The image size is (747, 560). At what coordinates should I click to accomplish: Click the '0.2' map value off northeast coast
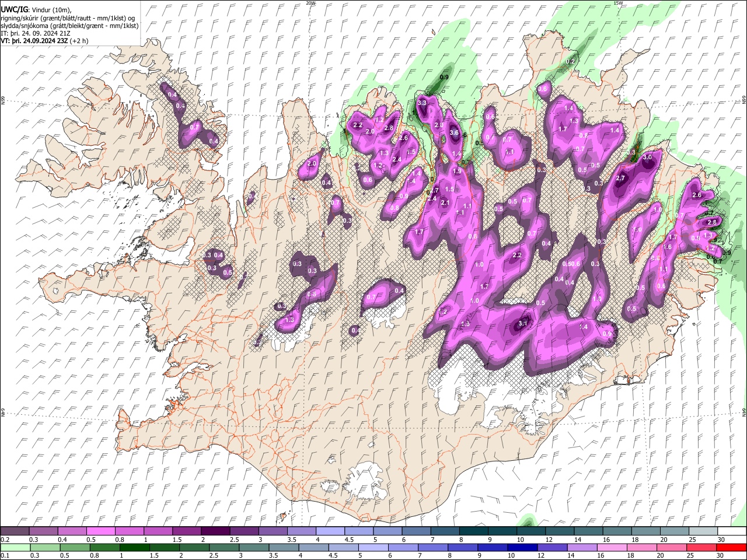(571, 61)
